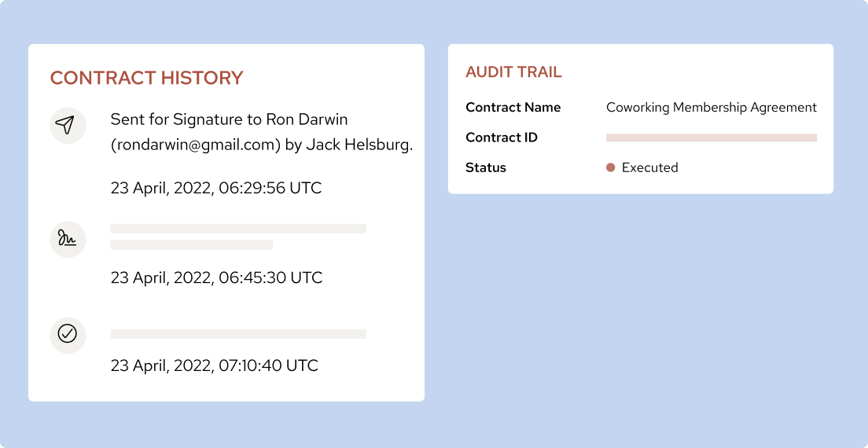Image resolution: width=868 pixels, height=448 pixels.
Task: Click the 06:45:30 UTC timestamp
Action: 216,277
